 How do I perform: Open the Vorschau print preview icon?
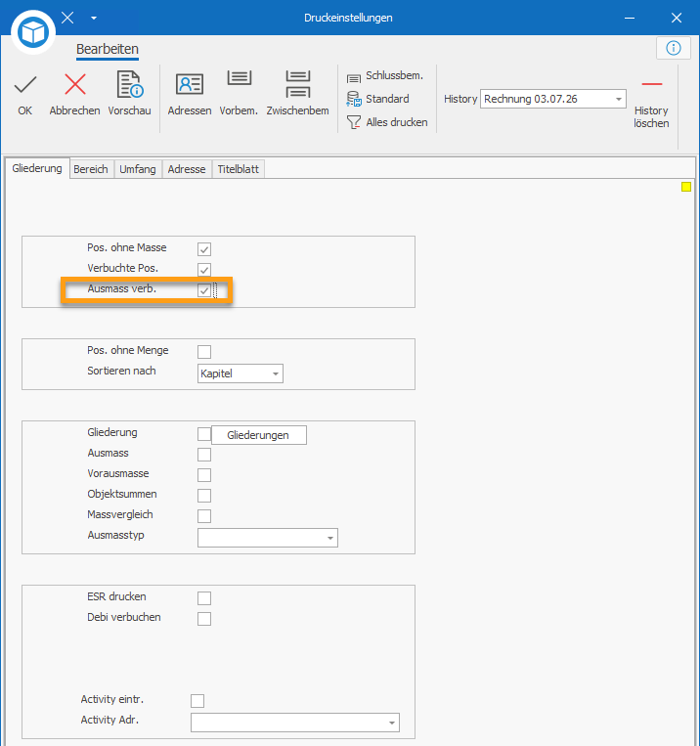(129, 84)
